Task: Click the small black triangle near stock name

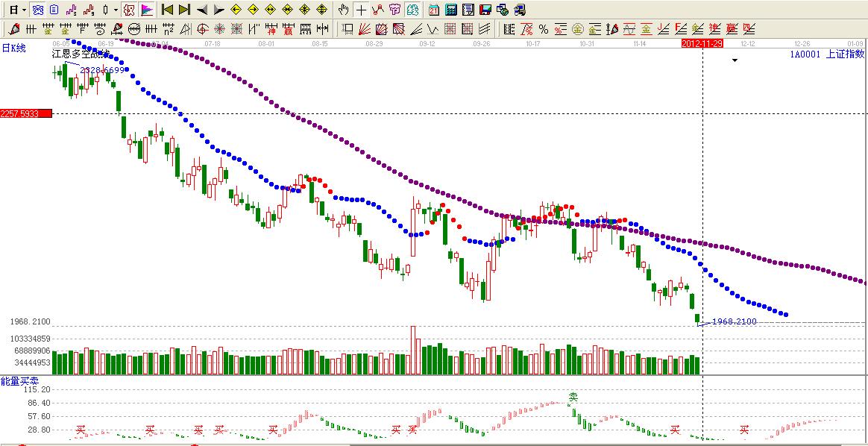Action: pos(735,60)
